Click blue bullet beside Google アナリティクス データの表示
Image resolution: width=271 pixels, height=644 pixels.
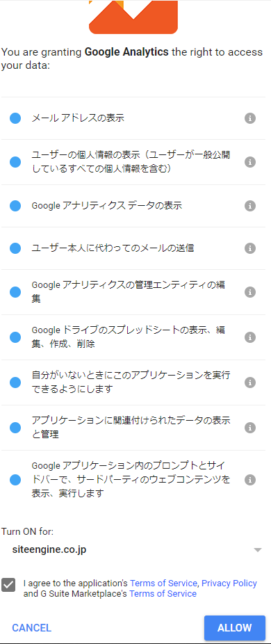pyautogui.click(x=15, y=206)
